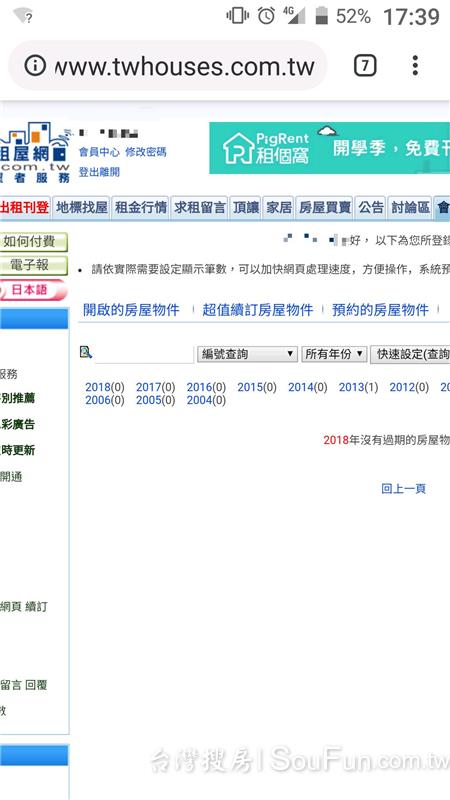
Task: Tap the battery status icon
Action: [x=321, y=16]
